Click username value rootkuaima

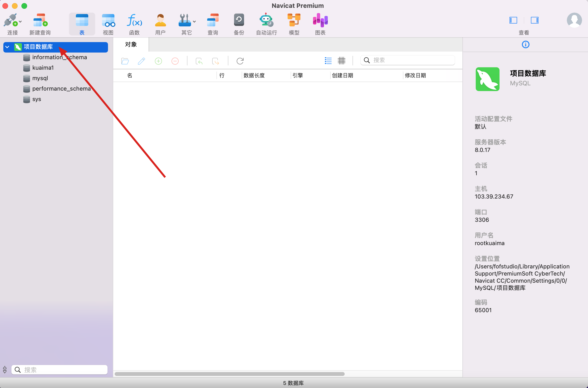pos(490,243)
